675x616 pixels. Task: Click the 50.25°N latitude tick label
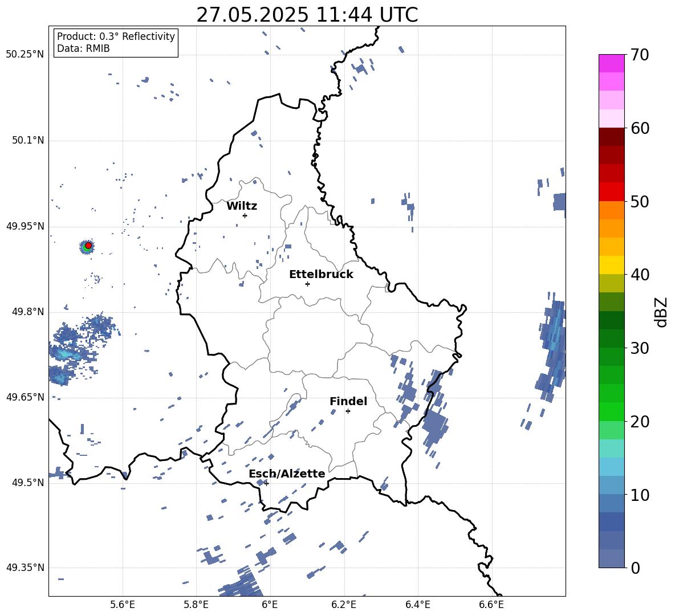25,55
